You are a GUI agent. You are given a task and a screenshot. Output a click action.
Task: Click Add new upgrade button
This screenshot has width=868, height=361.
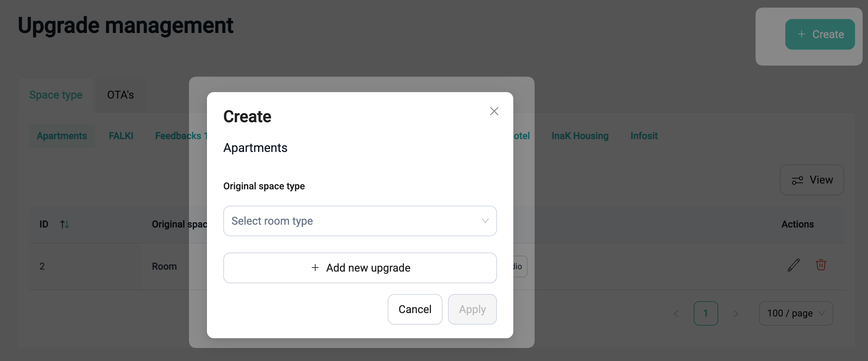360,268
